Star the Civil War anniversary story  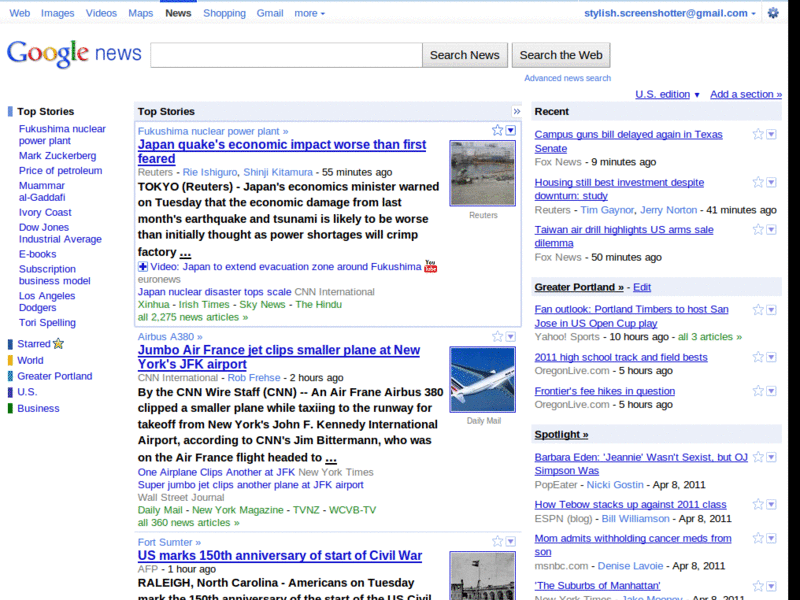(497, 541)
